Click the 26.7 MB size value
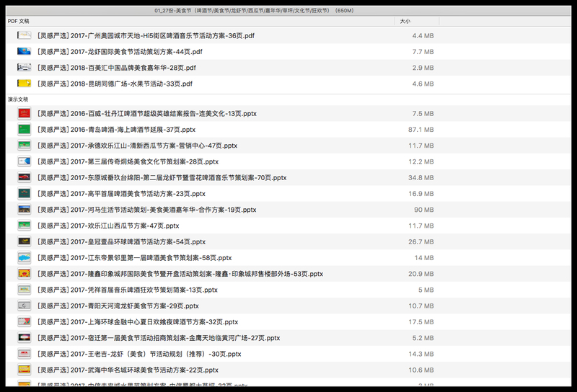This screenshot has width=577, height=392. coord(420,241)
